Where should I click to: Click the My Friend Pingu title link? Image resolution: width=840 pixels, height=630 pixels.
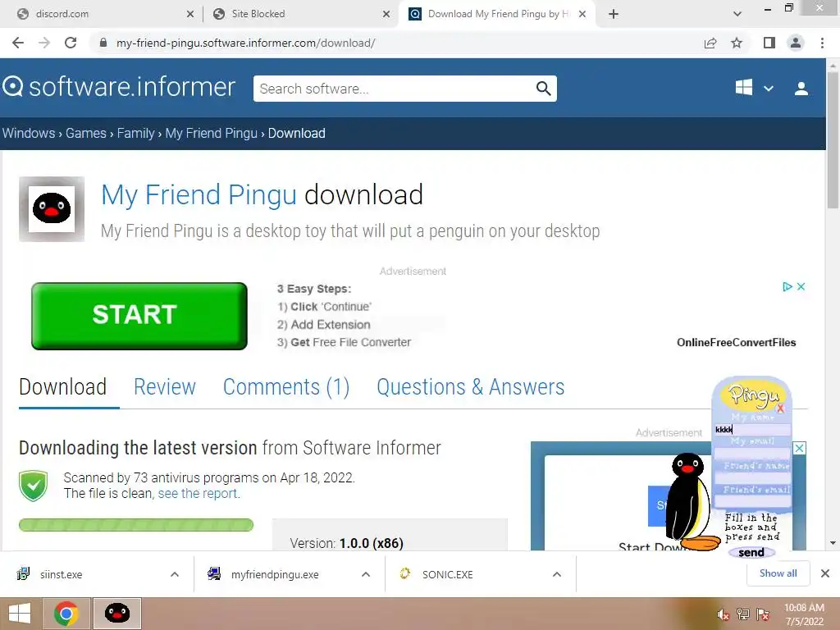(199, 194)
